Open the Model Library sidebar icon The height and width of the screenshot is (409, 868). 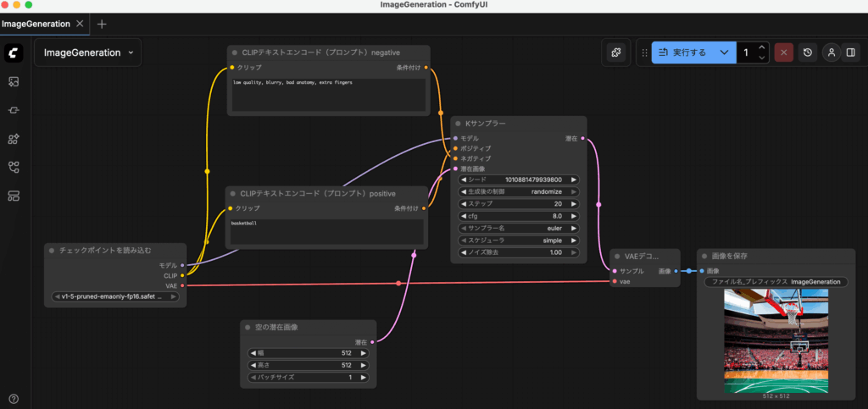tap(14, 139)
